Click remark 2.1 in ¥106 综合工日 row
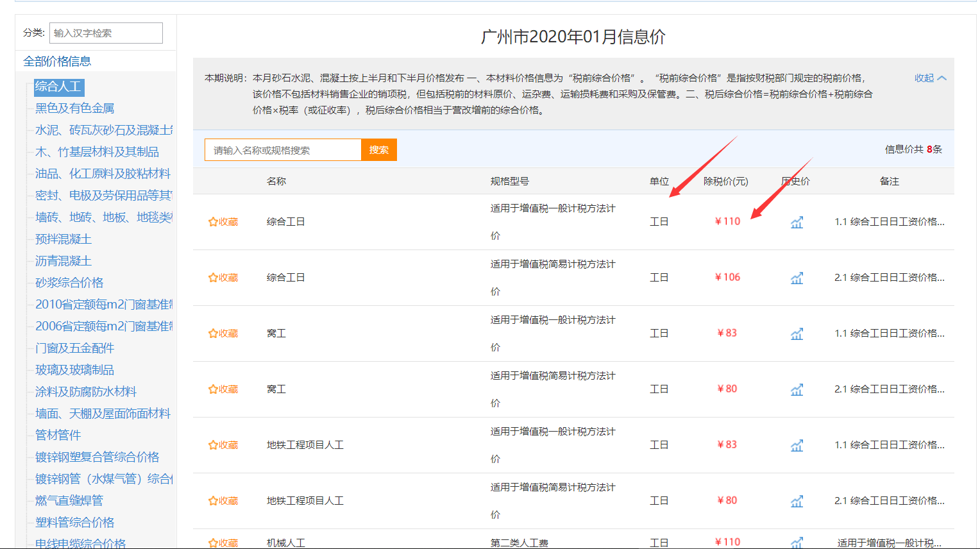 890,278
